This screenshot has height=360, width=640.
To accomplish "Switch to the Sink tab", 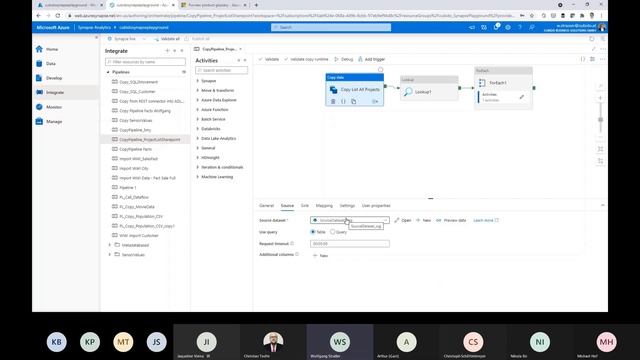I will (x=305, y=206).
